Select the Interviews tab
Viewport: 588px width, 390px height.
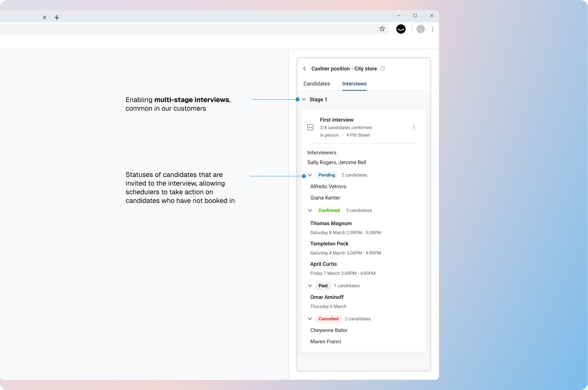(354, 84)
